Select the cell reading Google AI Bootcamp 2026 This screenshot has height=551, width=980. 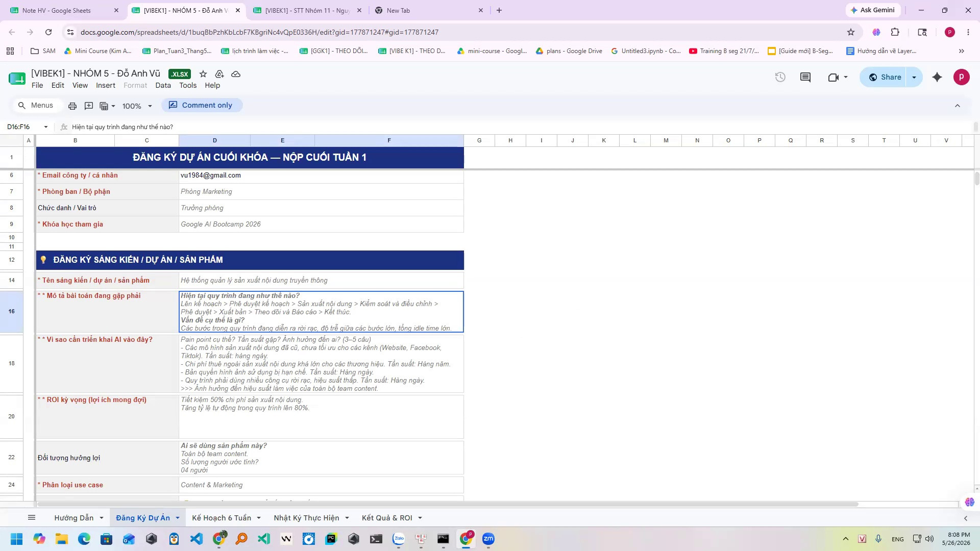click(x=321, y=224)
